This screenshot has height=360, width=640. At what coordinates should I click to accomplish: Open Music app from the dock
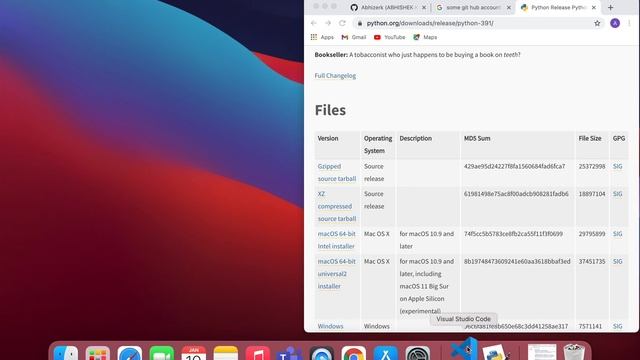coord(258,353)
